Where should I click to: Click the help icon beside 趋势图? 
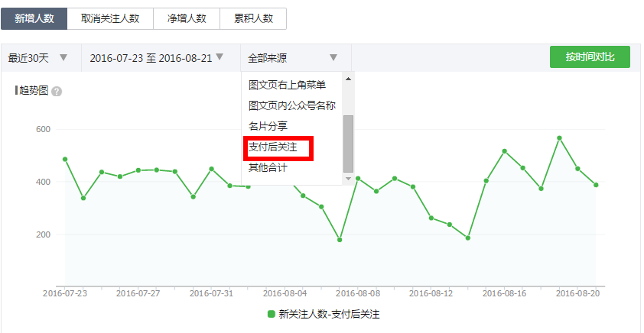[x=57, y=91]
